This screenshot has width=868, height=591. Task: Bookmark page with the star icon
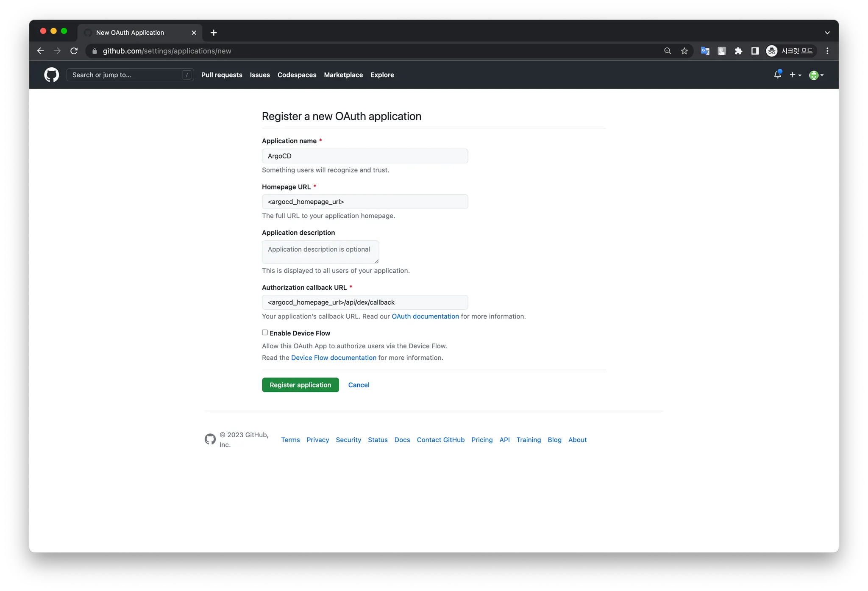[684, 51]
